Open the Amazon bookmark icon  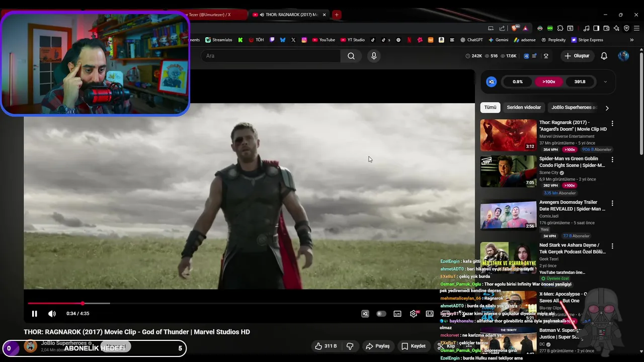[x=441, y=40]
